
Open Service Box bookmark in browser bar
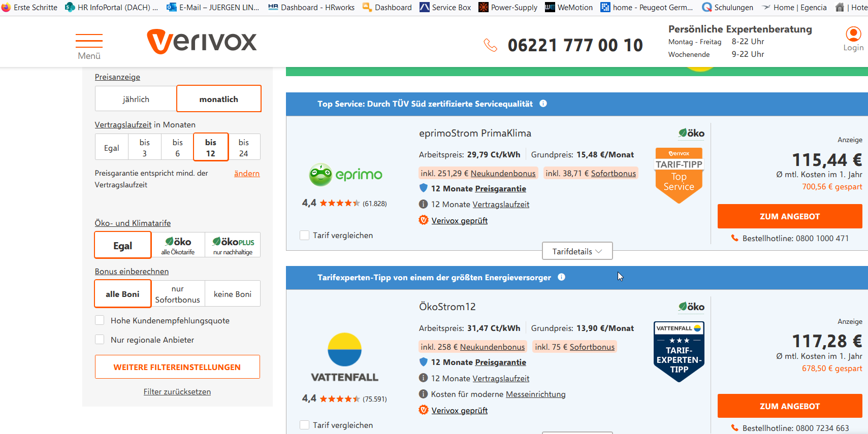tap(445, 7)
